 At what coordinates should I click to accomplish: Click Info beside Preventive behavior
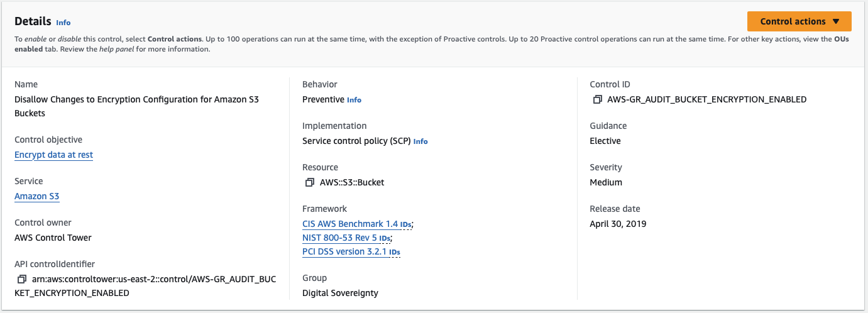354,100
